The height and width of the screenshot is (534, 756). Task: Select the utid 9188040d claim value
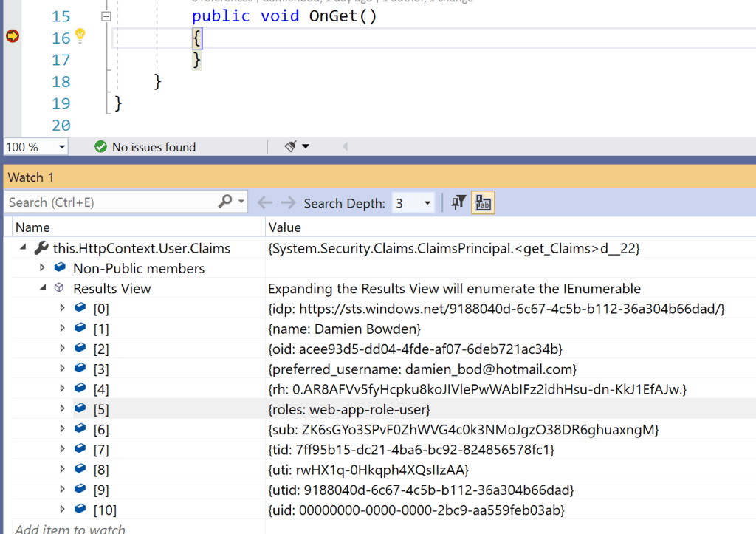tap(421, 490)
